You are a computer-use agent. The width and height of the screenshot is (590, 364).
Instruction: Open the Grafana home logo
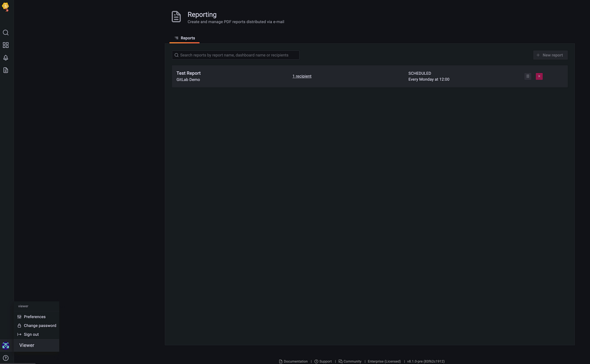point(6,7)
